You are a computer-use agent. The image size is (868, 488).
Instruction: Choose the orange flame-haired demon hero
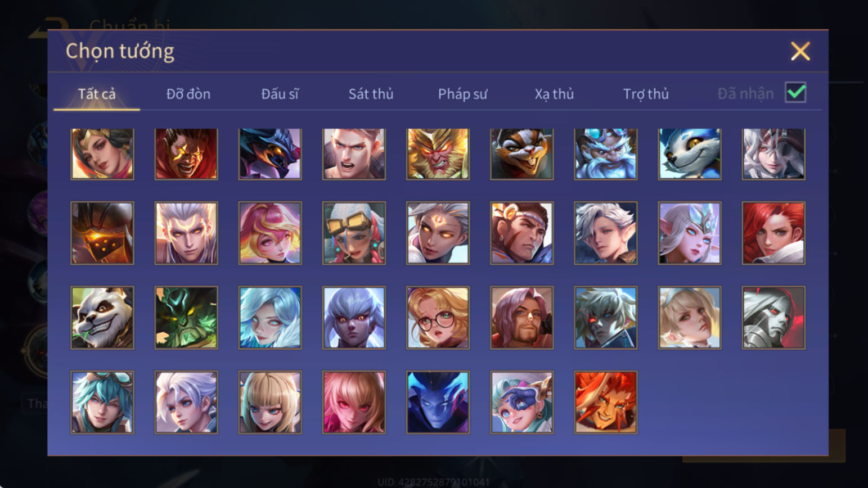[606, 402]
